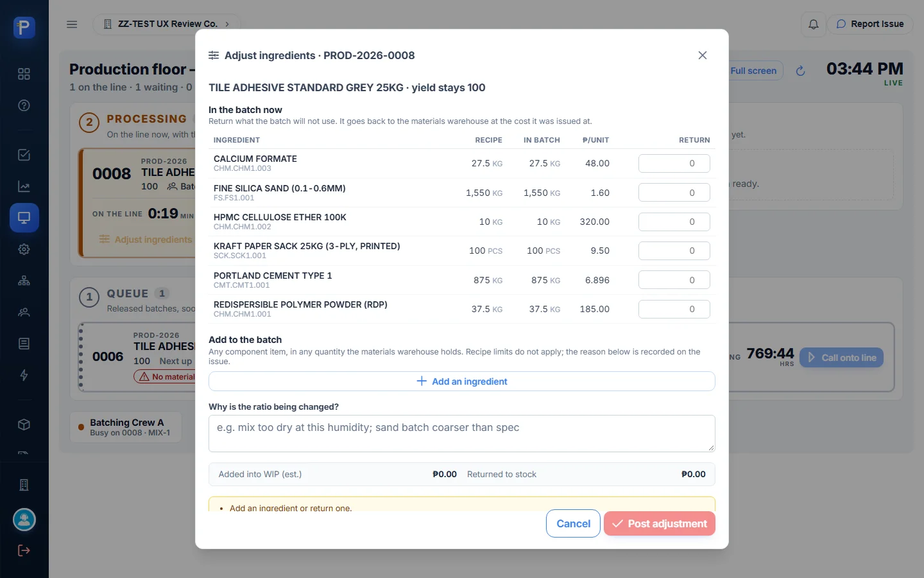Click the P app logo in sidebar
The image size is (924, 578).
click(x=24, y=28)
